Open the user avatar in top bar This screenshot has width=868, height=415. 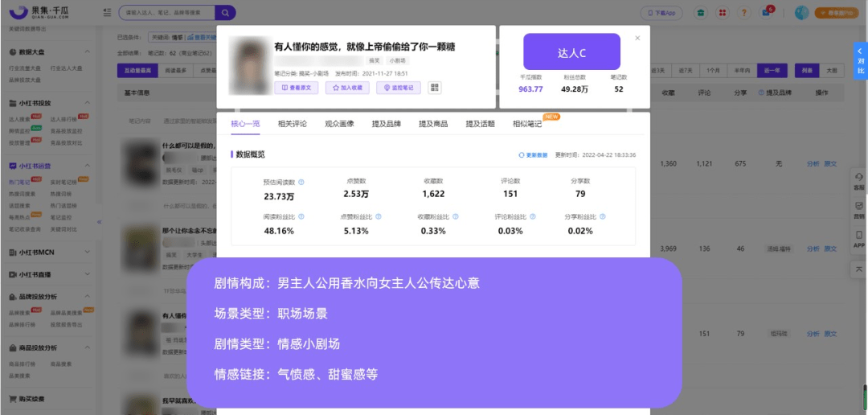point(801,13)
